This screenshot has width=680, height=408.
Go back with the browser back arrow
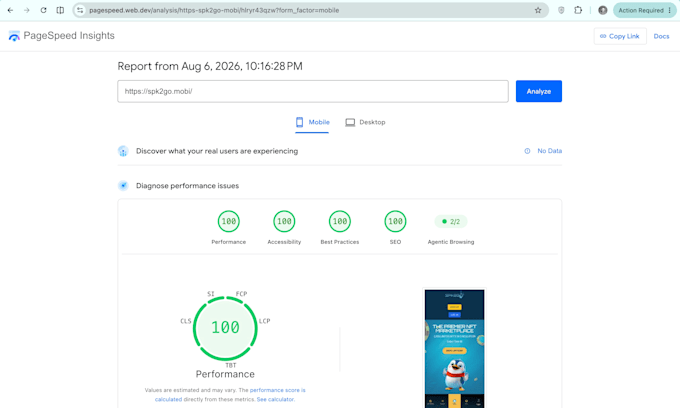10,10
